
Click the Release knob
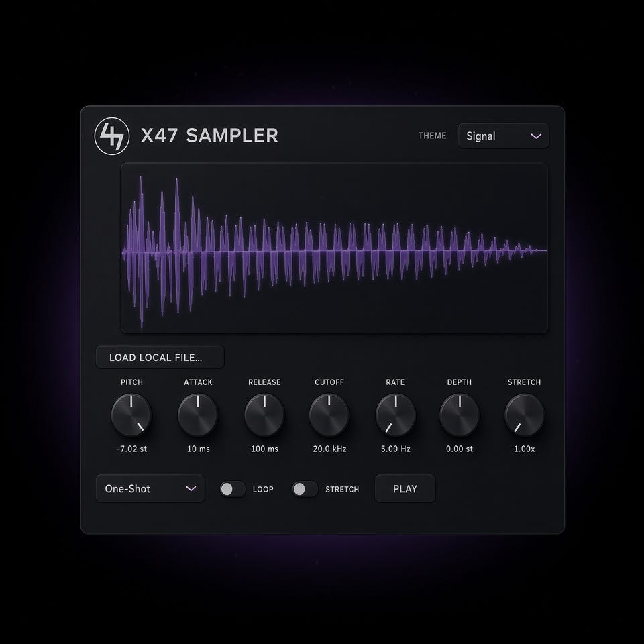pyautogui.click(x=264, y=415)
